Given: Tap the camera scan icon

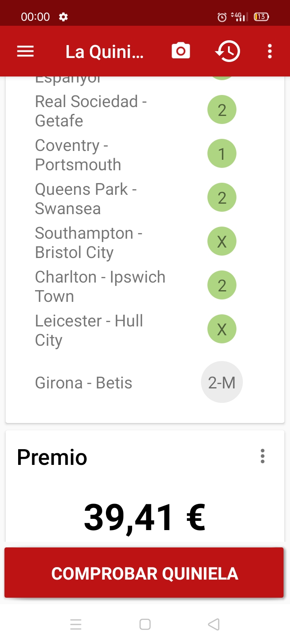Looking at the screenshot, I should (181, 51).
